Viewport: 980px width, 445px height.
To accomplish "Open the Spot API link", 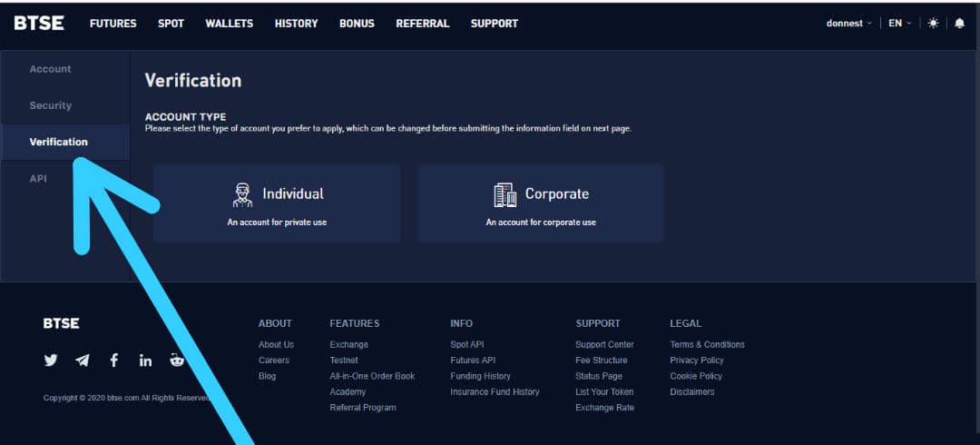I will (x=467, y=344).
